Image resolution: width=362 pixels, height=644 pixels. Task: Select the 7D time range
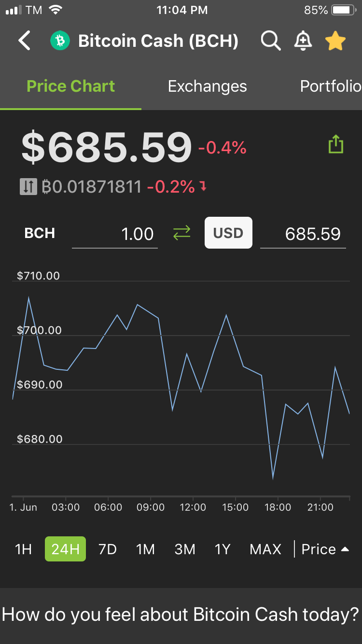[108, 549]
